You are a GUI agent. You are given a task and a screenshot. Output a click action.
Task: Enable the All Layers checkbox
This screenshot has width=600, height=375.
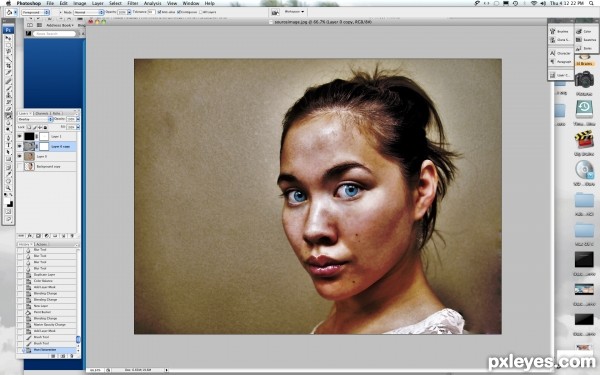pyautogui.click(x=201, y=12)
